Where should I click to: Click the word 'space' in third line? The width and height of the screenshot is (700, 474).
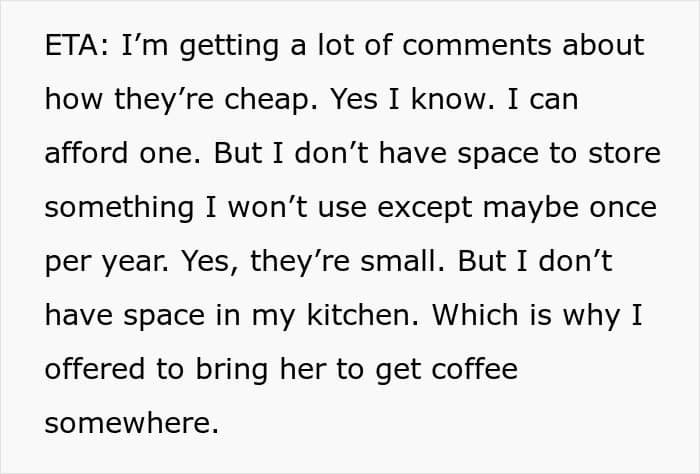pos(498,155)
